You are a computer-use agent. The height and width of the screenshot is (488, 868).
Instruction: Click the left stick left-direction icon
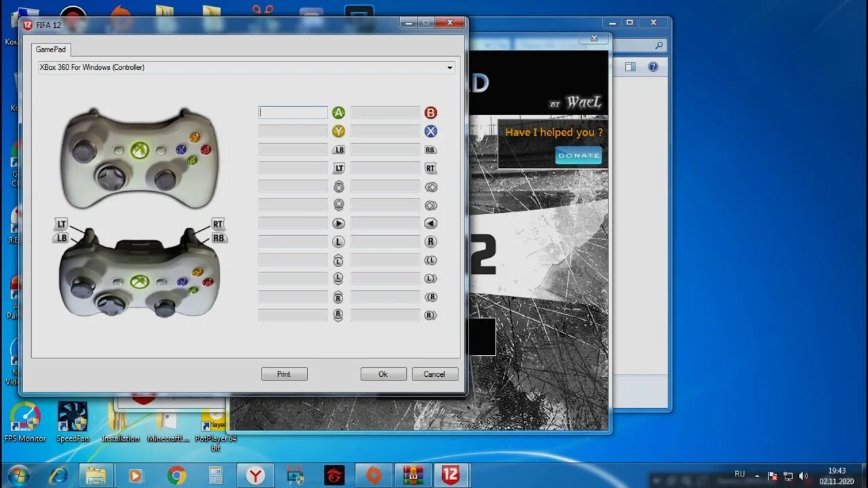click(x=431, y=260)
